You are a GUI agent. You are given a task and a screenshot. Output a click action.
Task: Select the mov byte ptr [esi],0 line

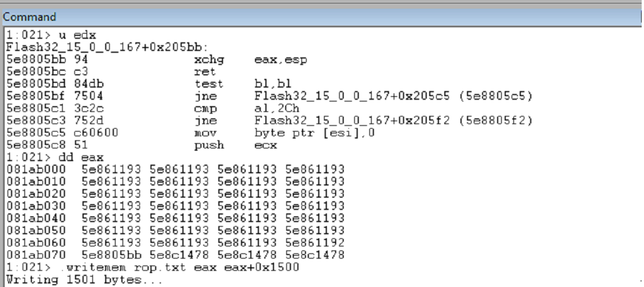point(190,133)
